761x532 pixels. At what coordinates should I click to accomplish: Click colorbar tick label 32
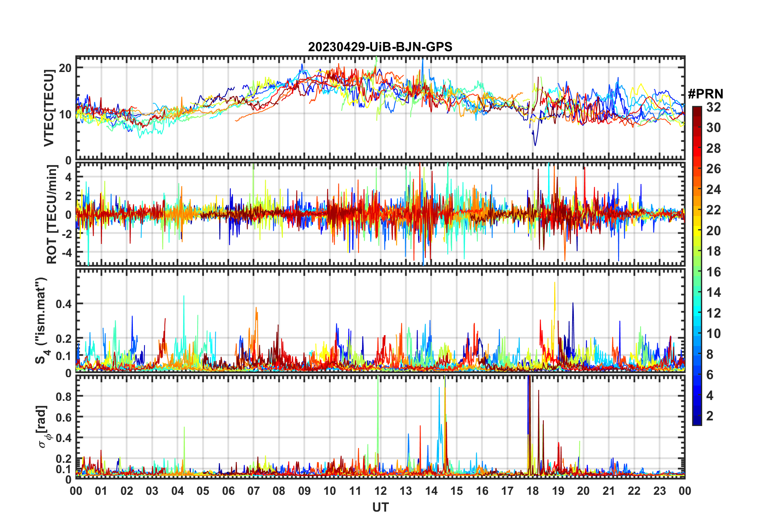713,107
